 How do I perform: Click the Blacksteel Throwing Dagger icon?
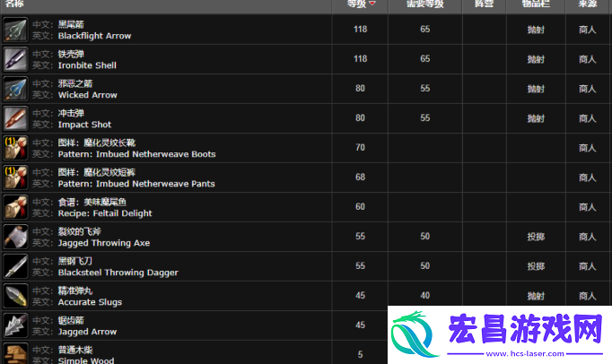click(15, 266)
